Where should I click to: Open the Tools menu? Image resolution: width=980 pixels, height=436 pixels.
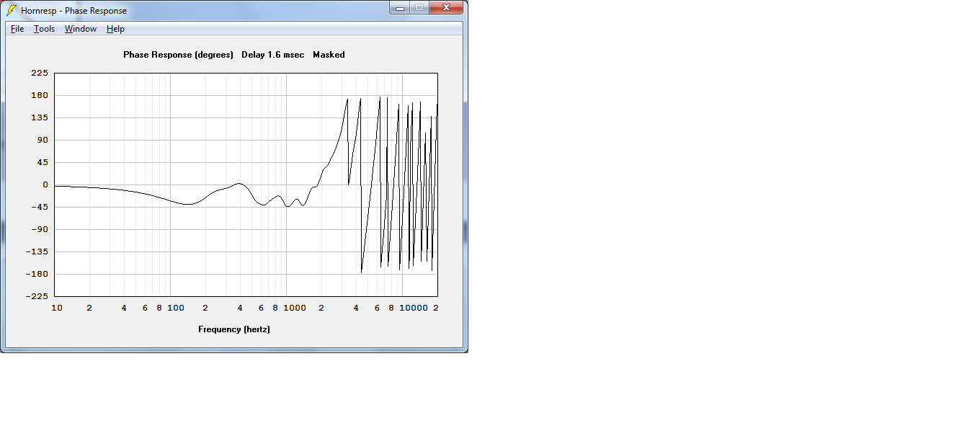coord(44,29)
